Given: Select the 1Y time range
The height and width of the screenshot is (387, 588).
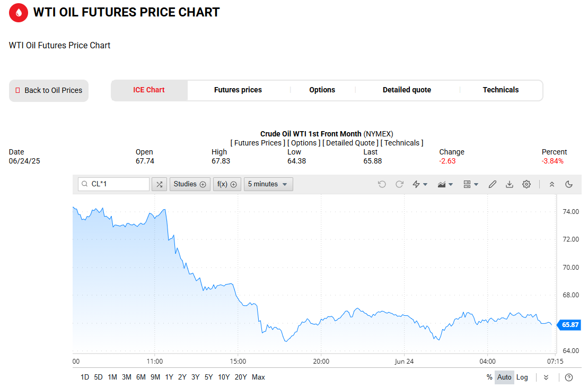Looking at the screenshot, I should pos(169,377).
